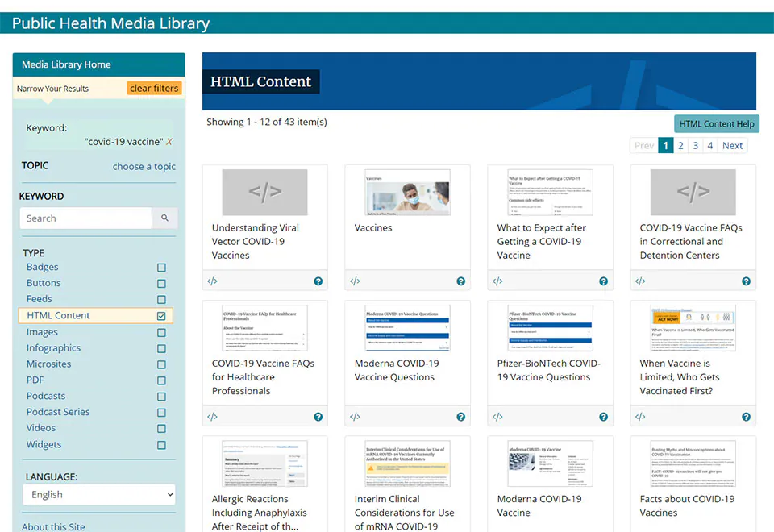Click embed icon on Moderna COVID-19 Vaccine Questions
The height and width of the screenshot is (532, 774).
[355, 417]
